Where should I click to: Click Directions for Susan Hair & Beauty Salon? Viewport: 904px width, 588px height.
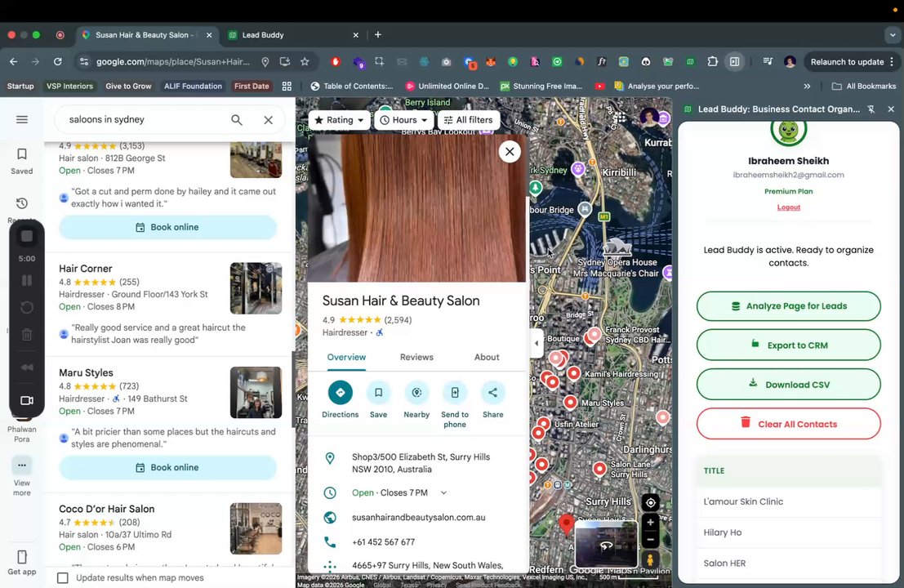tap(341, 393)
